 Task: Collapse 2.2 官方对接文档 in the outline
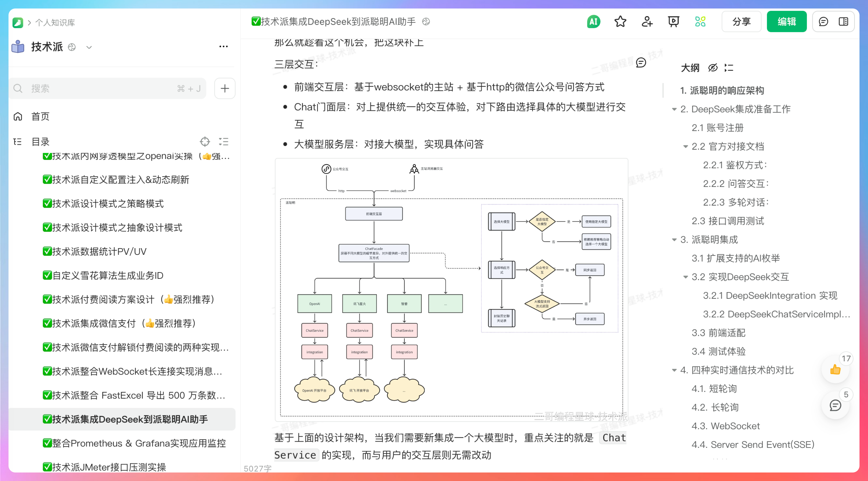(685, 146)
